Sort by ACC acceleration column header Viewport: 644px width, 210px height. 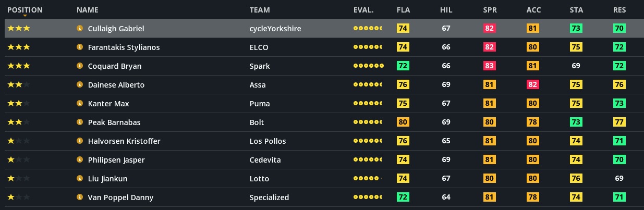[533, 10]
